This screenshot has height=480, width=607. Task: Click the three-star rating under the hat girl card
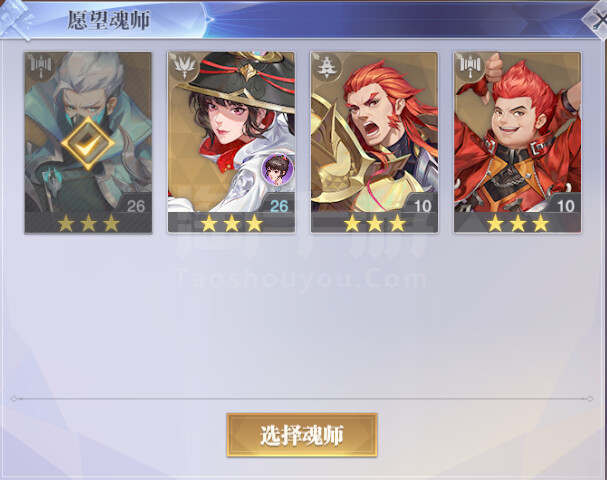point(231,223)
